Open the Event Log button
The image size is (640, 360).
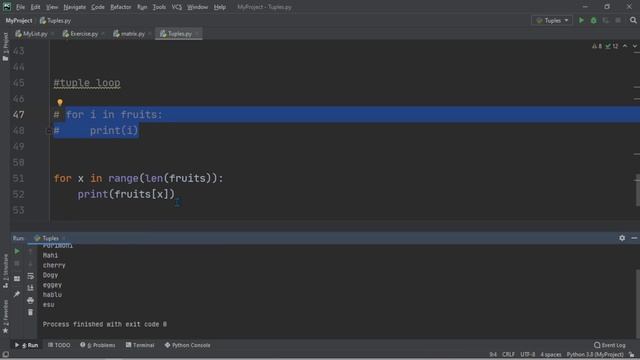pyautogui.click(x=610, y=345)
